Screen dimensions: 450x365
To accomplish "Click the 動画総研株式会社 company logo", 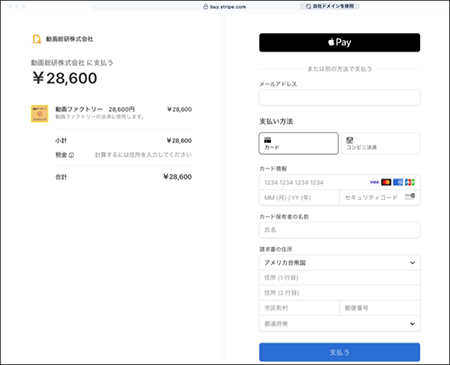I will [36, 39].
